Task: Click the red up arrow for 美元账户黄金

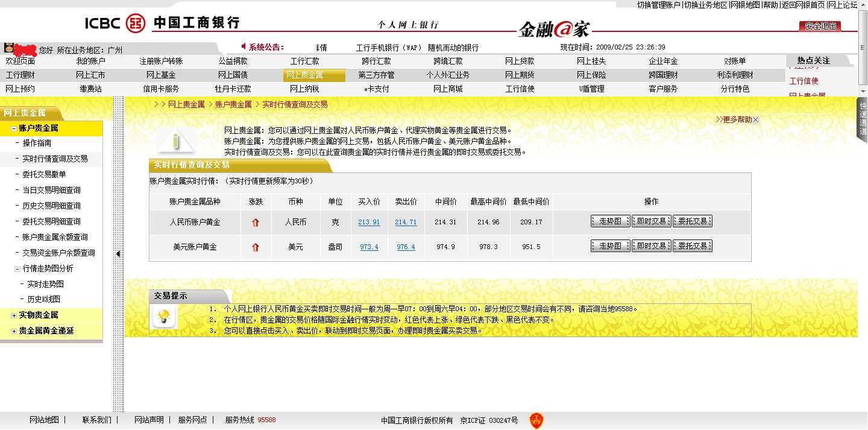Action: pyautogui.click(x=256, y=247)
